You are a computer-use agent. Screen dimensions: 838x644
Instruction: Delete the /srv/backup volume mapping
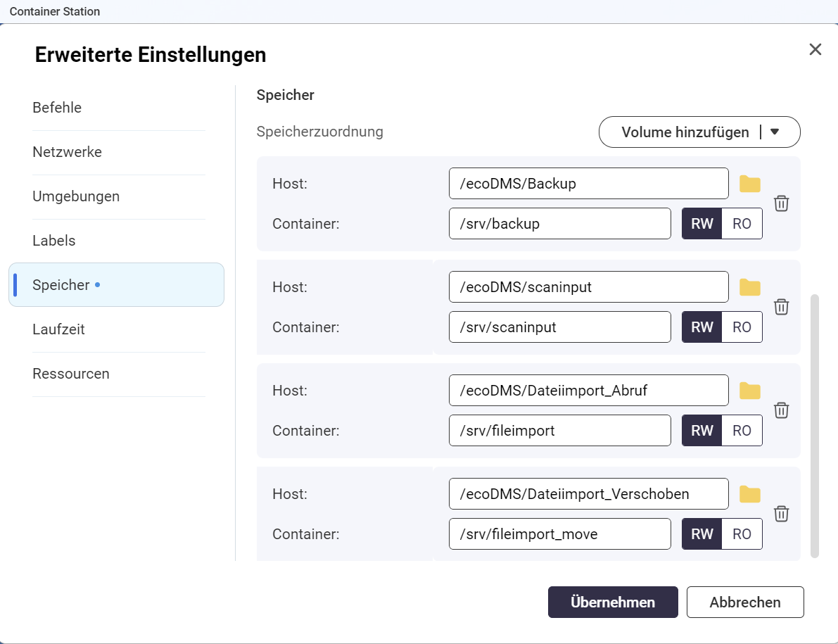pos(781,203)
